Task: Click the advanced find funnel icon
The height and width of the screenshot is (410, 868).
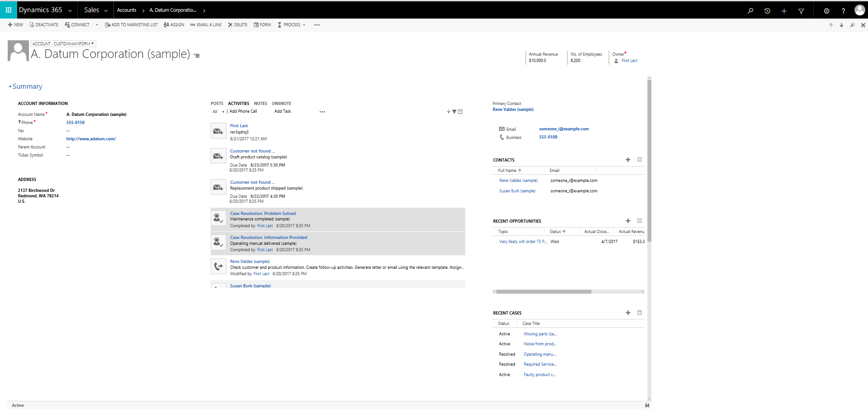Action: pyautogui.click(x=801, y=11)
